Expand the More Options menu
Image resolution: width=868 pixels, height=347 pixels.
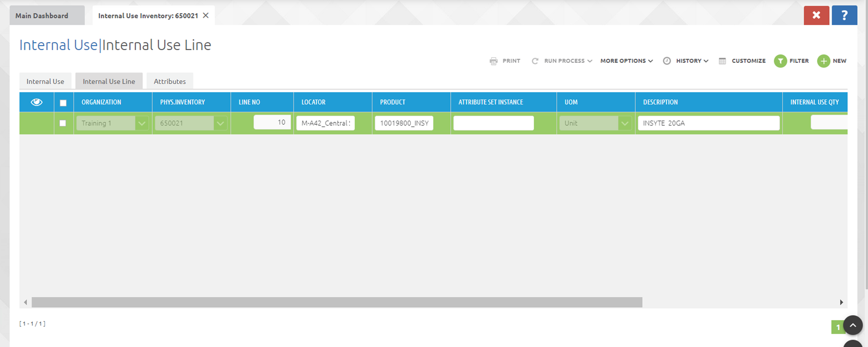pos(626,61)
